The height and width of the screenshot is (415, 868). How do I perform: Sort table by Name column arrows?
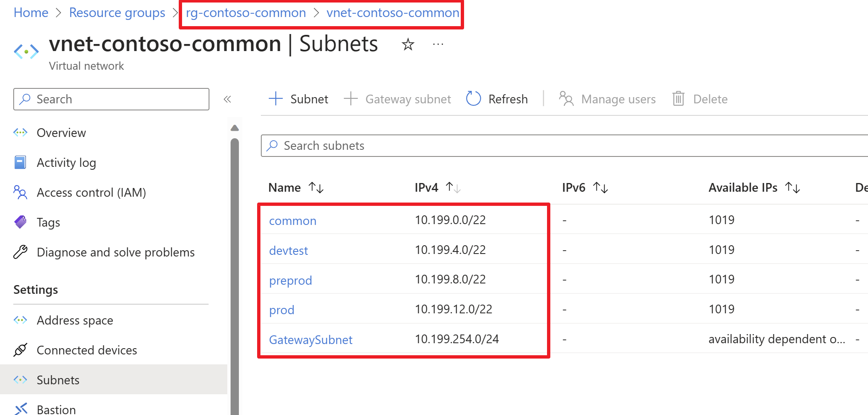click(x=316, y=188)
